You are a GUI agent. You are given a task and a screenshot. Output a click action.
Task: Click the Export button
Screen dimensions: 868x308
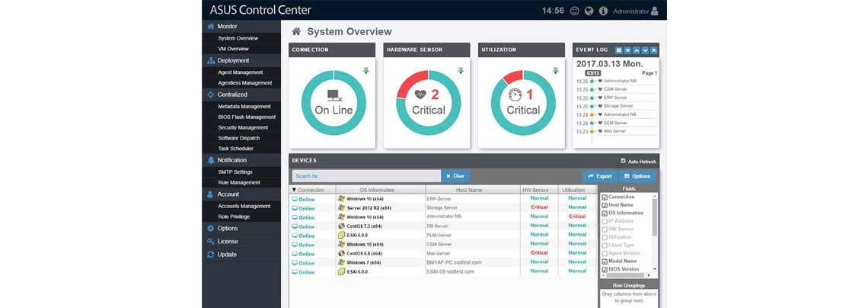click(x=599, y=176)
